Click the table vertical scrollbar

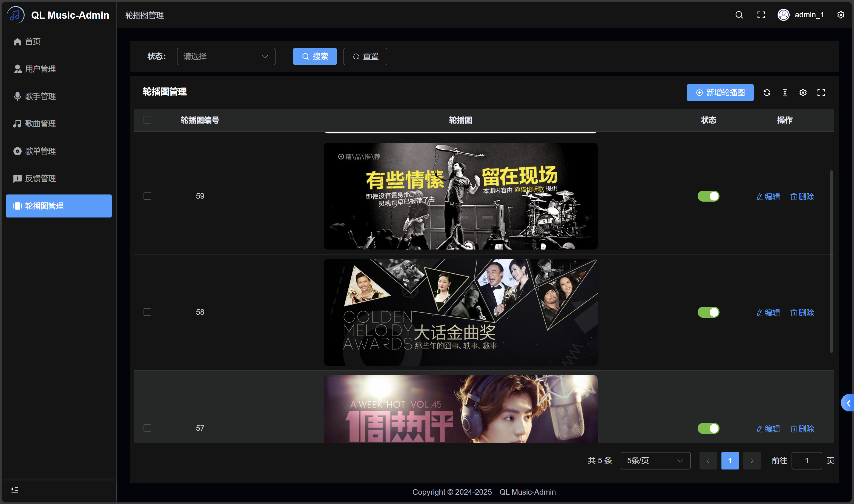(x=831, y=262)
